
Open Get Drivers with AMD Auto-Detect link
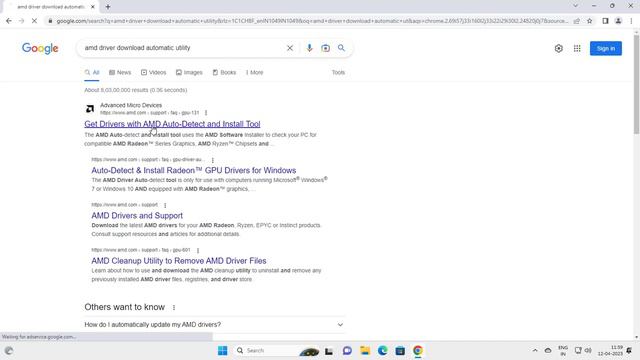coord(172,124)
